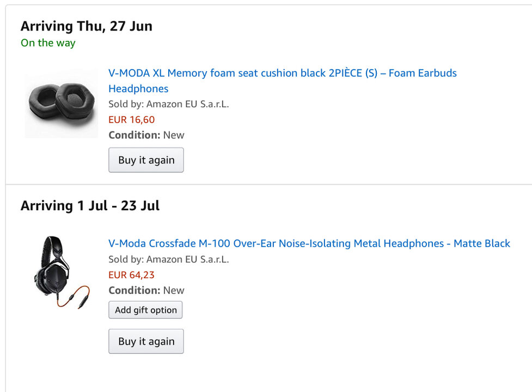Image resolution: width=532 pixels, height=392 pixels.
Task: Click the wrapped Headphones line of cushion title
Action: pos(138,89)
